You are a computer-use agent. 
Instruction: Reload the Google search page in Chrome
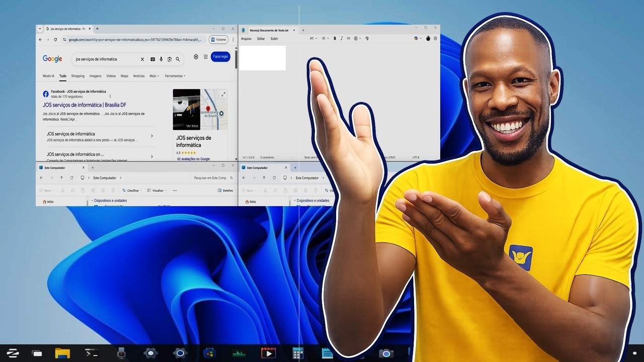click(x=55, y=39)
